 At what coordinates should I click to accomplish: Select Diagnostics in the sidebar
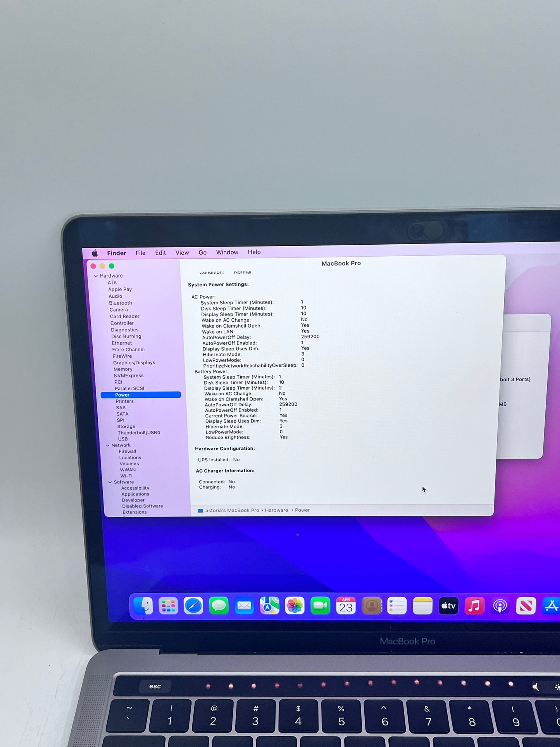124,330
